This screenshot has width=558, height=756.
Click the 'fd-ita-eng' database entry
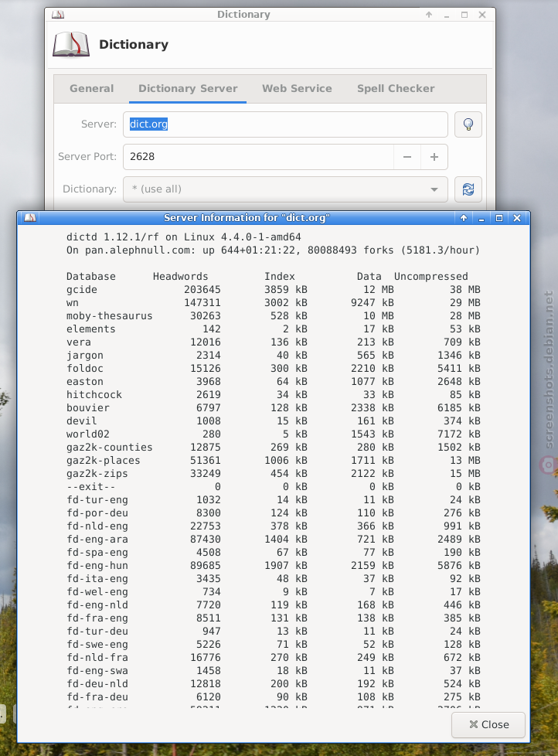coord(97,578)
